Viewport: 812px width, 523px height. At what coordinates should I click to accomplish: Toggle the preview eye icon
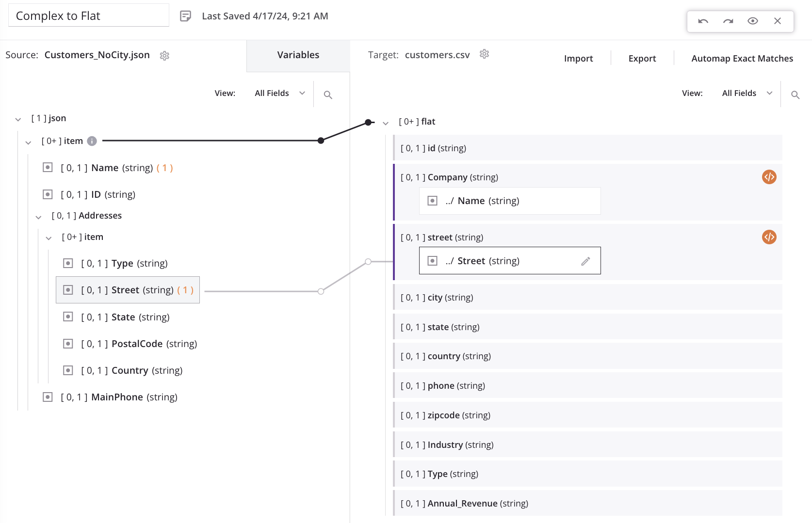coord(752,21)
